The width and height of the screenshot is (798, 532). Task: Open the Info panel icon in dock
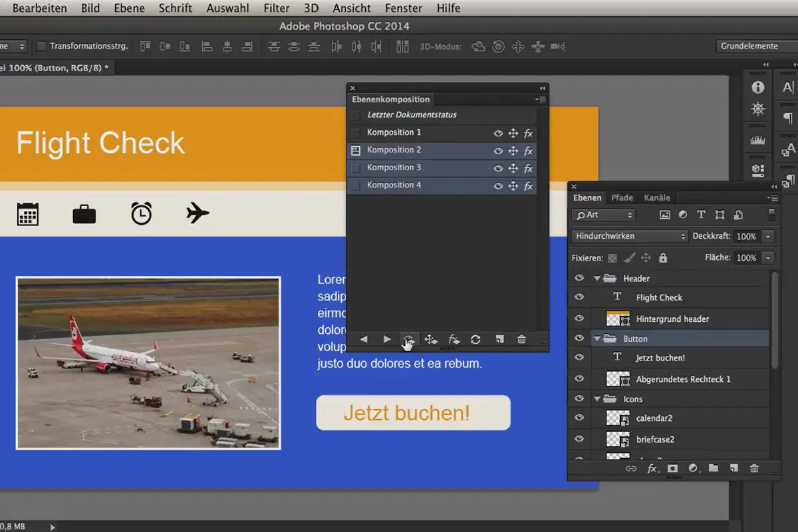[x=757, y=87]
